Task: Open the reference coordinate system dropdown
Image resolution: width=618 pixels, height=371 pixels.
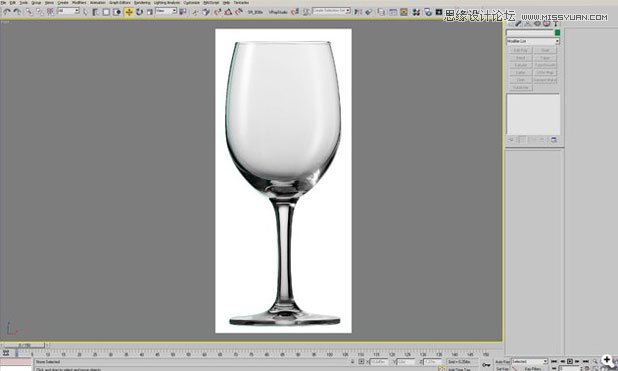Action: [x=166, y=11]
